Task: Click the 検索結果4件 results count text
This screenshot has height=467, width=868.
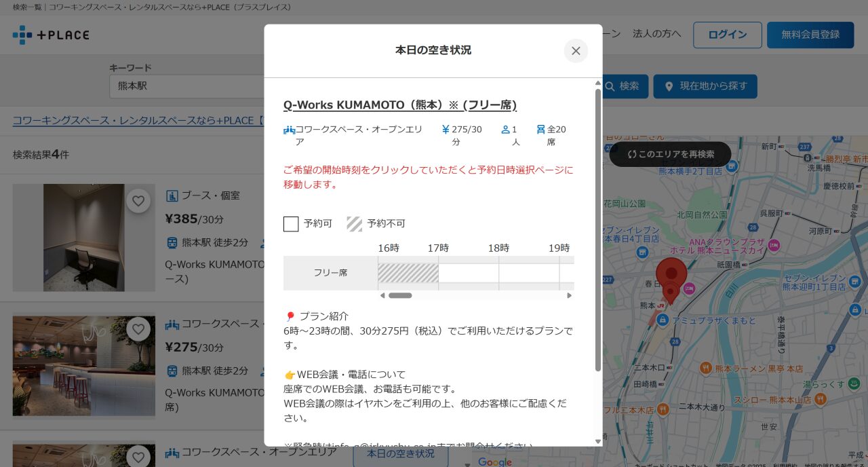Action: coord(41,154)
